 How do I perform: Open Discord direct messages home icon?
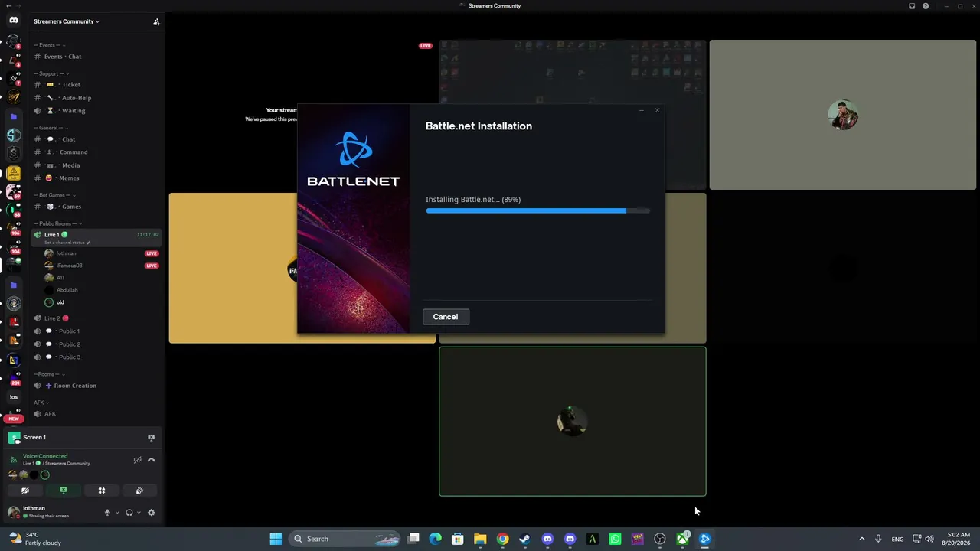(13, 21)
